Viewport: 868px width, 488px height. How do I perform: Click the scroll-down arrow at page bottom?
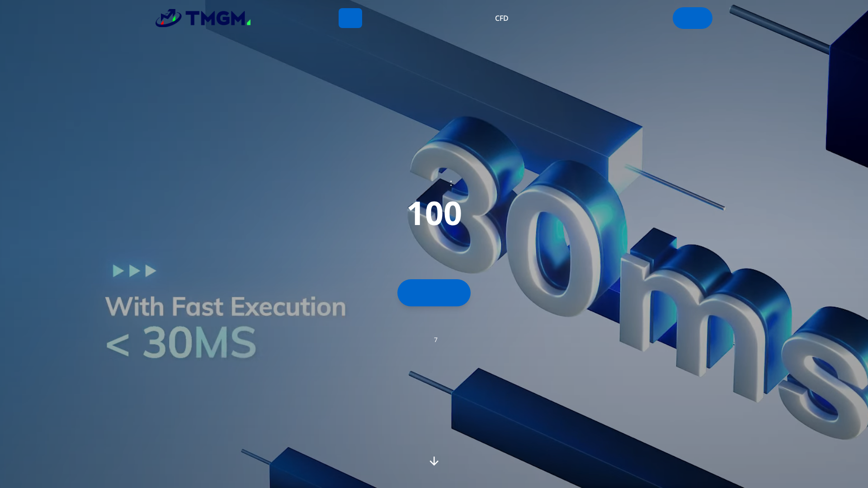[434, 461]
